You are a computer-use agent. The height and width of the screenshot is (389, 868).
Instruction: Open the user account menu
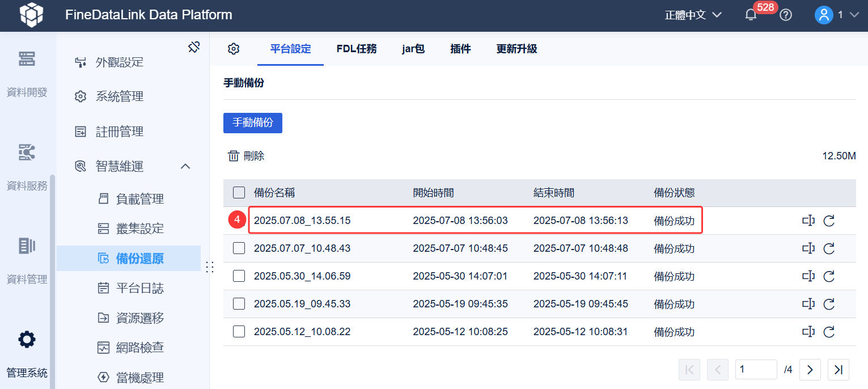pos(837,15)
